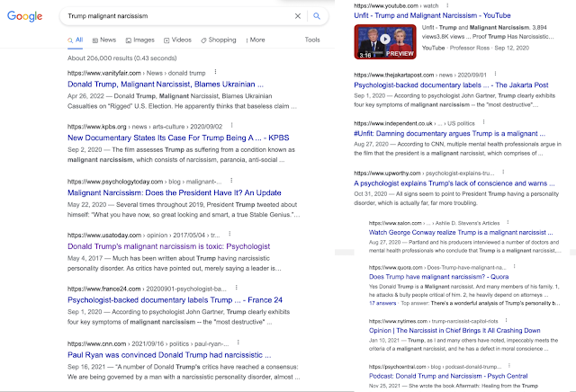
Task: Open the Google logo homepage link
Action: pyautogui.click(x=24, y=16)
